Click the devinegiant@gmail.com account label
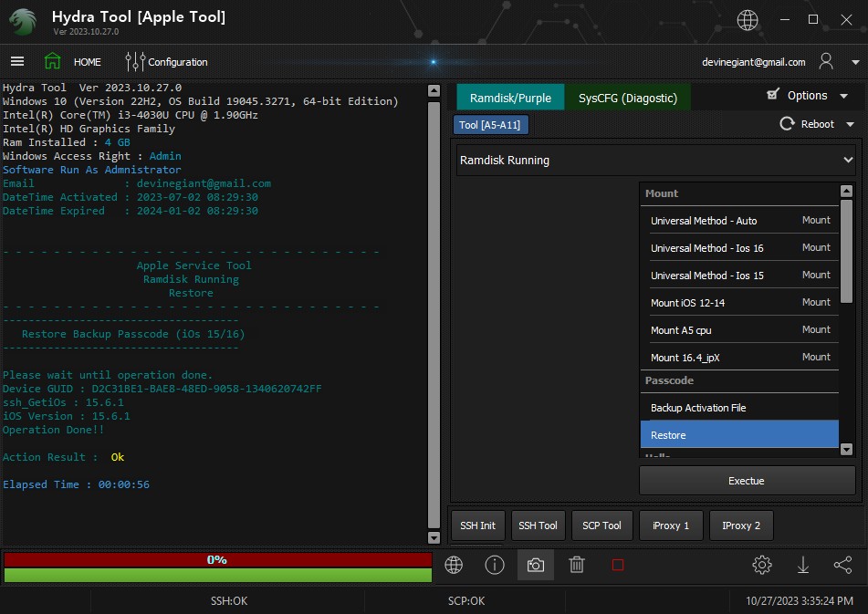Image resolution: width=868 pixels, height=614 pixels. pos(753,62)
